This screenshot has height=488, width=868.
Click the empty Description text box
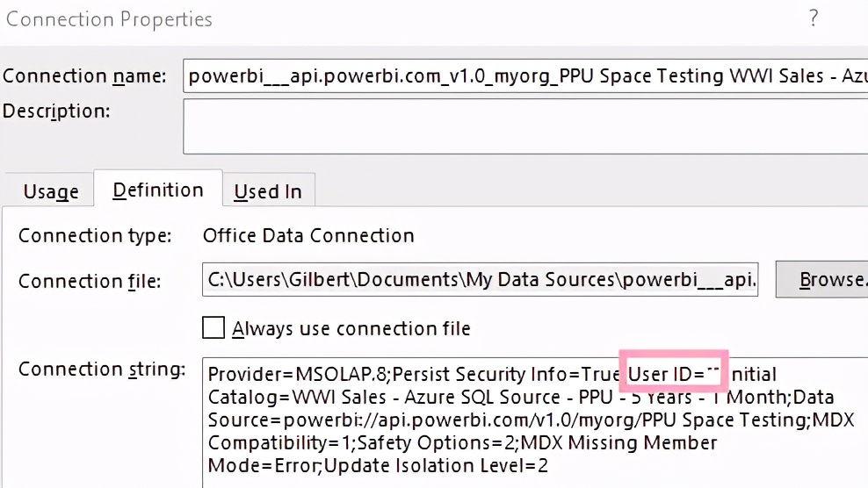tap(525, 126)
